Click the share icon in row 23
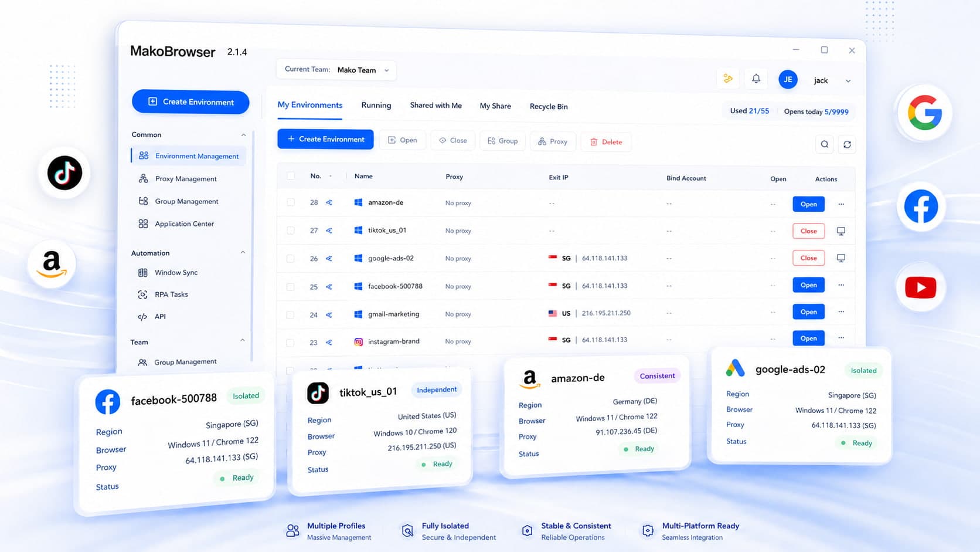The image size is (980, 552). coord(329,343)
